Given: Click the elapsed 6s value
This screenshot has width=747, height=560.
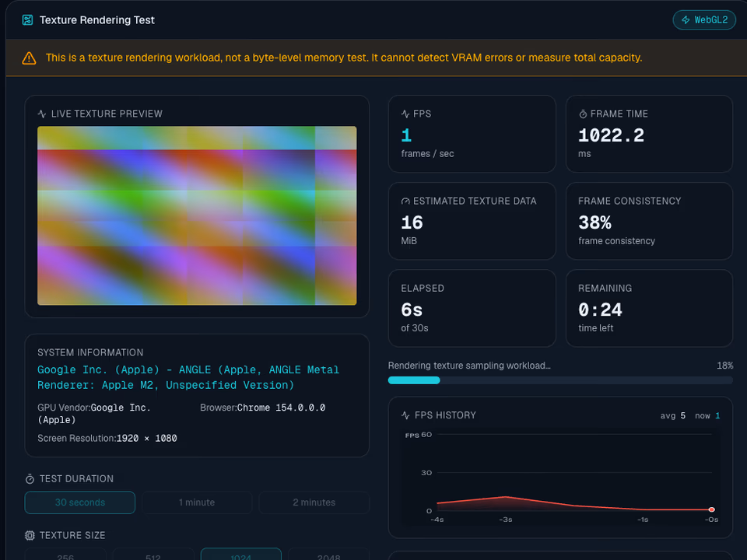Looking at the screenshot, I should click(x=412, y=310).
